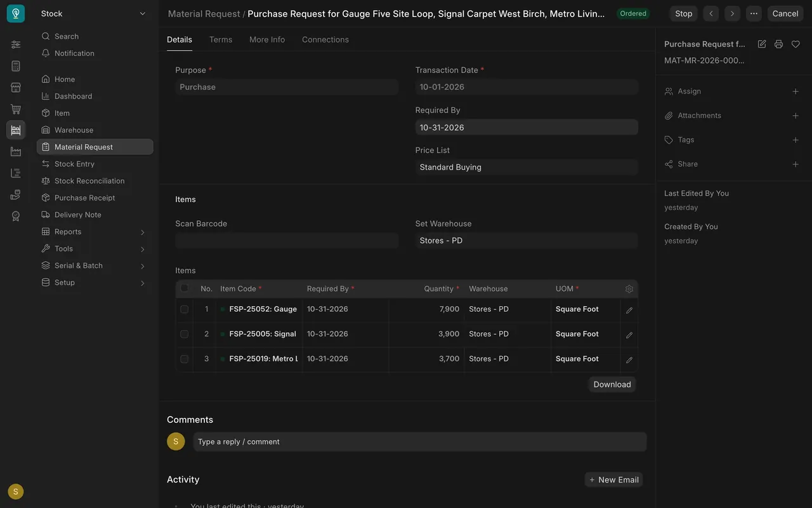Click the Stop button

click(684, 13)
